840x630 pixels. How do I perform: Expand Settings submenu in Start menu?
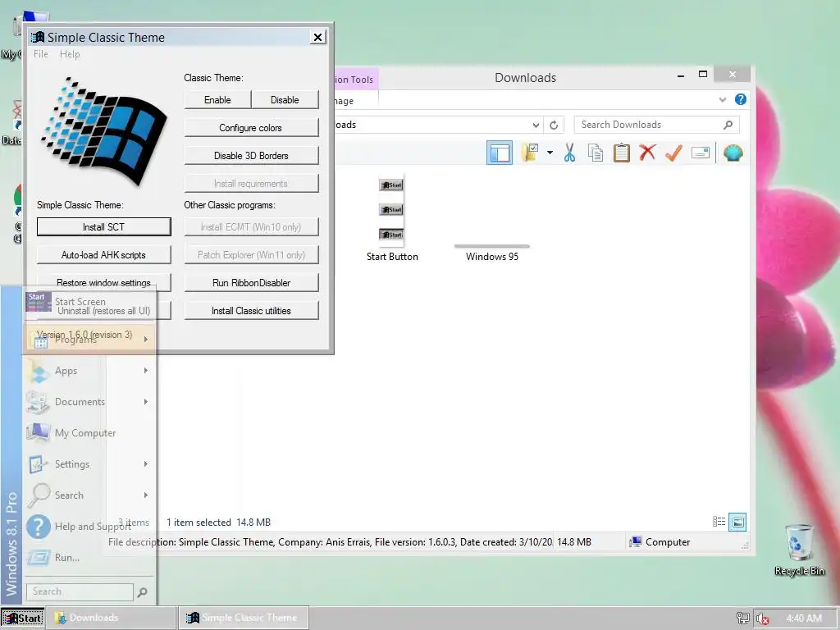pos(90,464)
